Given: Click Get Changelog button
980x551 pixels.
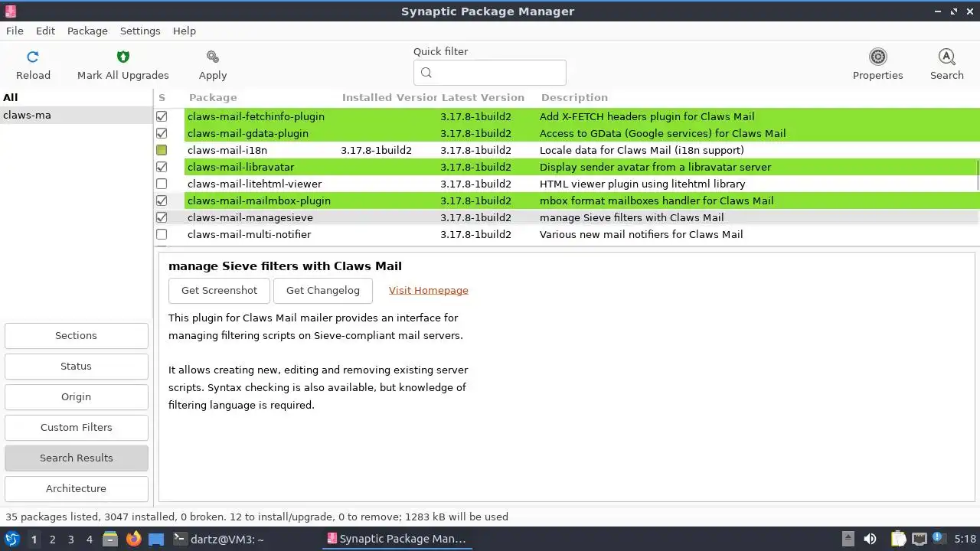Looking at the screenshot, I should pos(322,290).
